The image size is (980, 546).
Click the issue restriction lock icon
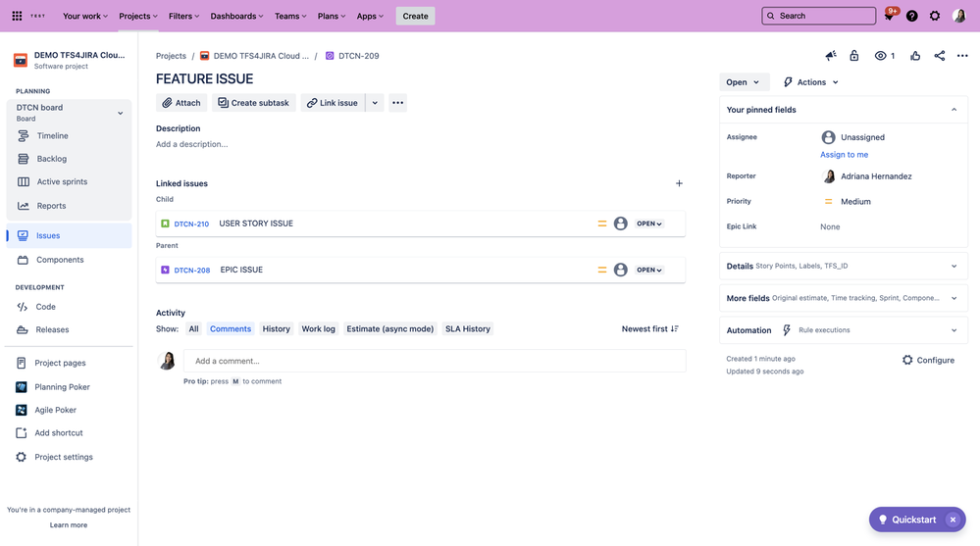[853, 56]
